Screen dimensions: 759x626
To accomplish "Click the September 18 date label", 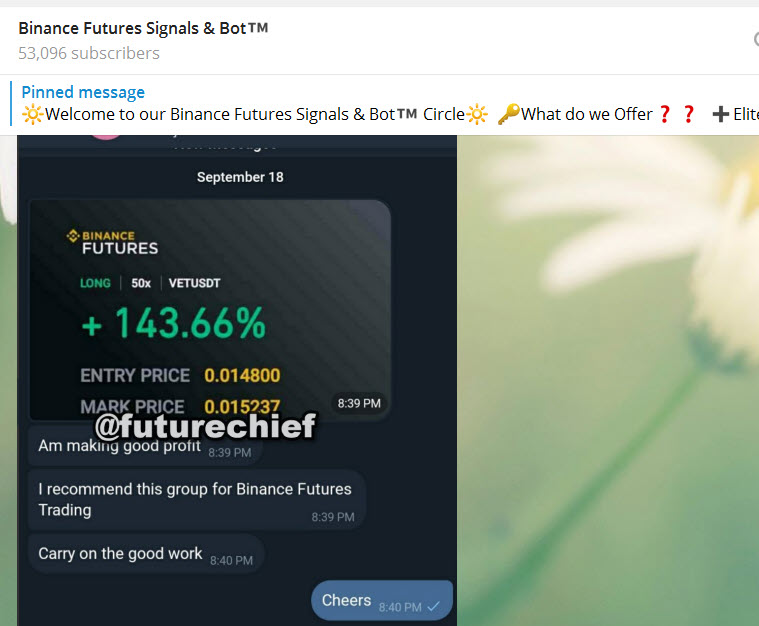I will (x=240, y=177).
